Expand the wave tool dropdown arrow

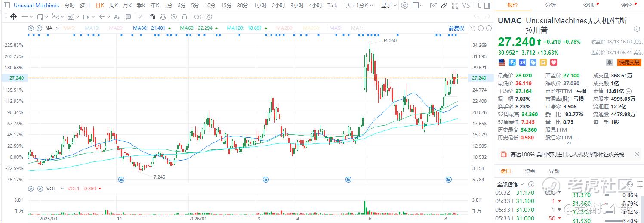62,17
